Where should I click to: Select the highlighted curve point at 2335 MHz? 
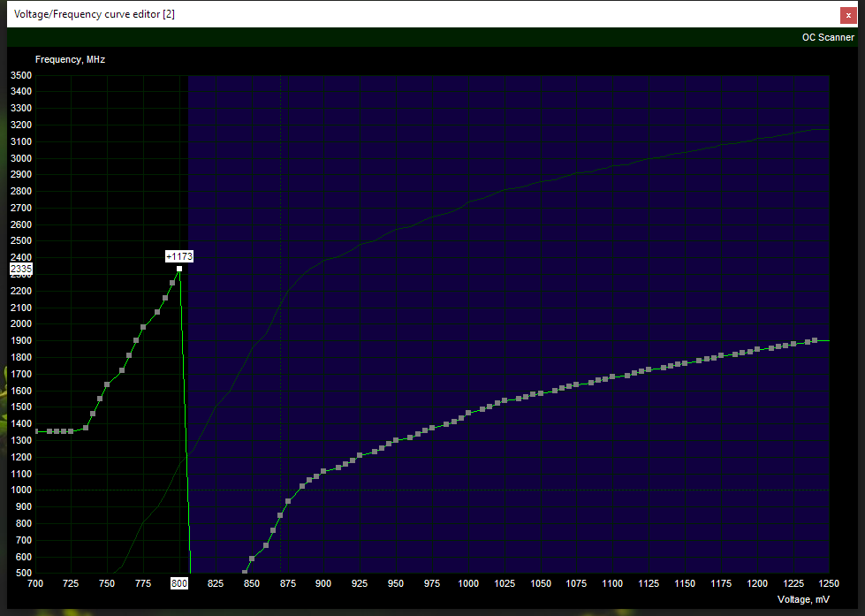[179, 269]
